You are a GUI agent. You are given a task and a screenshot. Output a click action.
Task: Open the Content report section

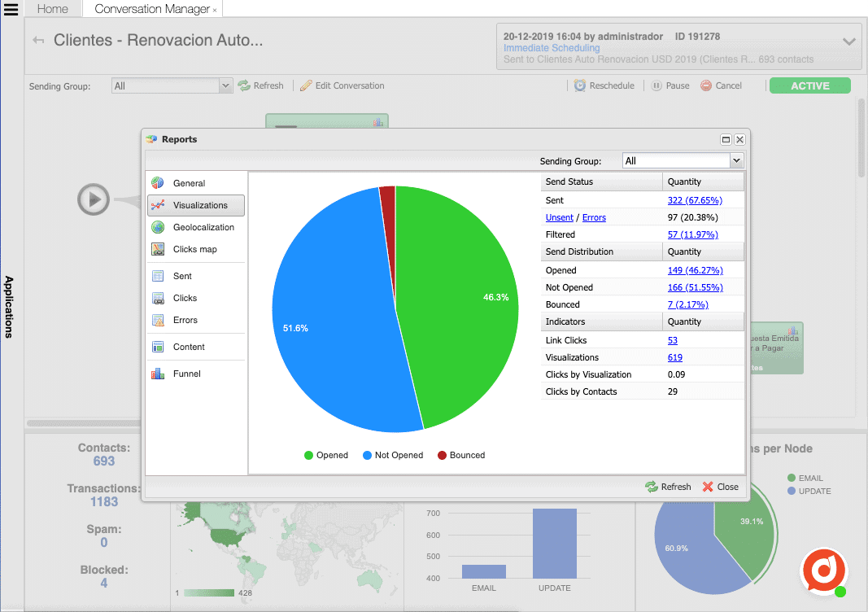point(192,348)
